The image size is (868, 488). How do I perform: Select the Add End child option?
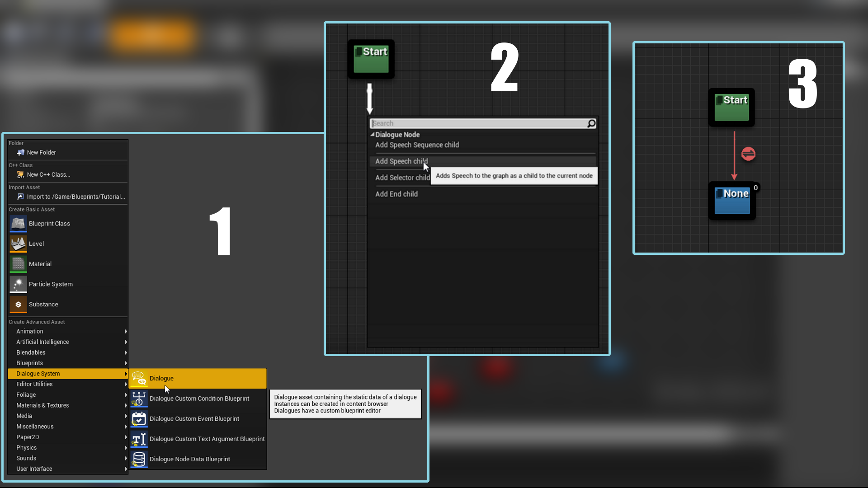396,194
